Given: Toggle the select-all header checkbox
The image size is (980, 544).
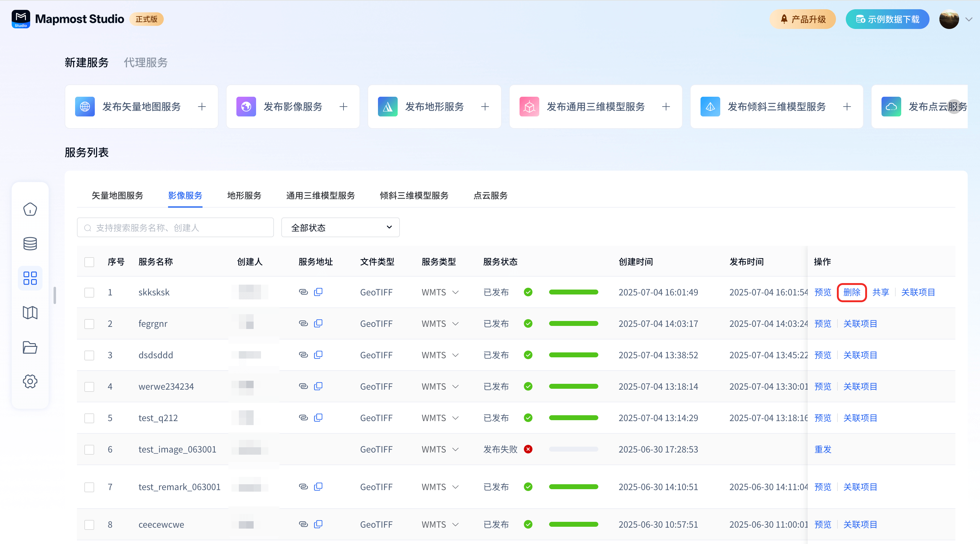Looking at the screenshot, I should click(x=89, y=262).
